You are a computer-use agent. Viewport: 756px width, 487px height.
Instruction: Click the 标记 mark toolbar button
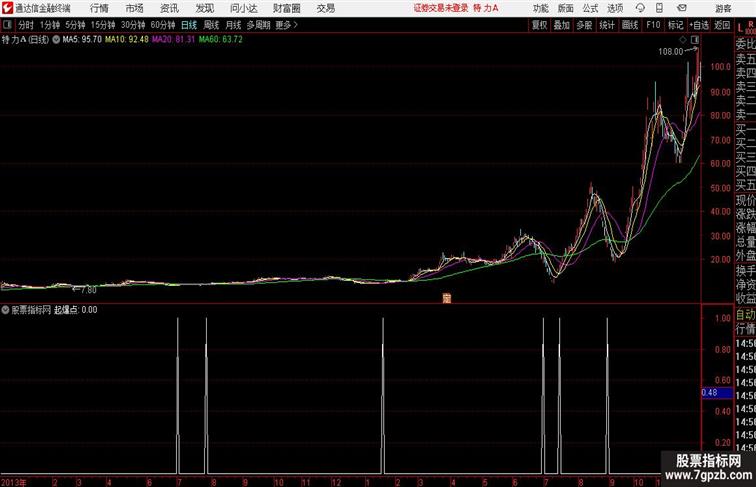click(x=675, y=25)
